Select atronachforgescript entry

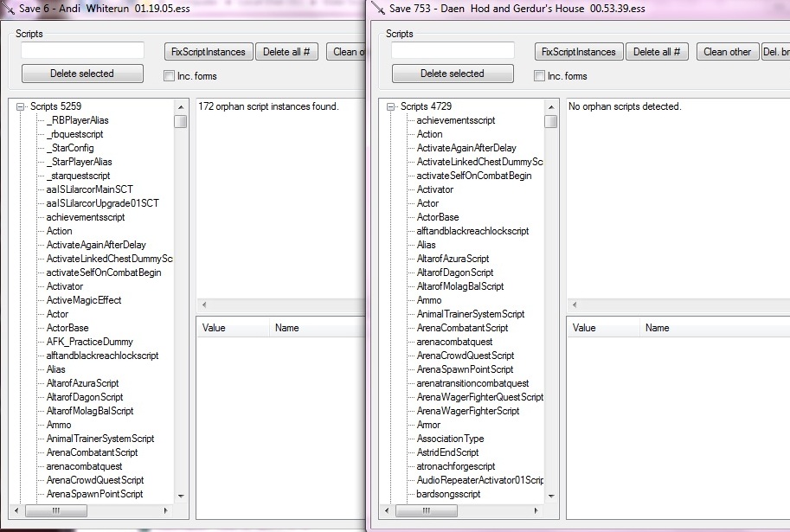(456, 466)
